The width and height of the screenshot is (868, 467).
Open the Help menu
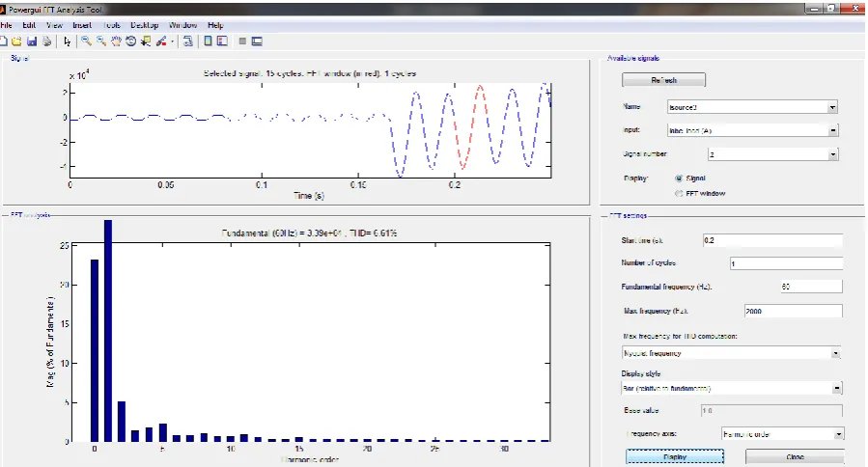215,25
